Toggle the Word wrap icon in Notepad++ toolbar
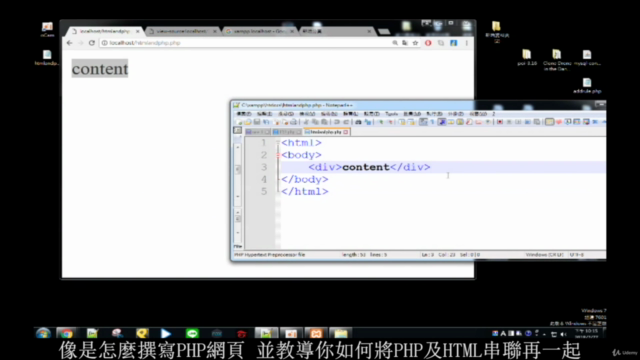 [x=423, y=122]
